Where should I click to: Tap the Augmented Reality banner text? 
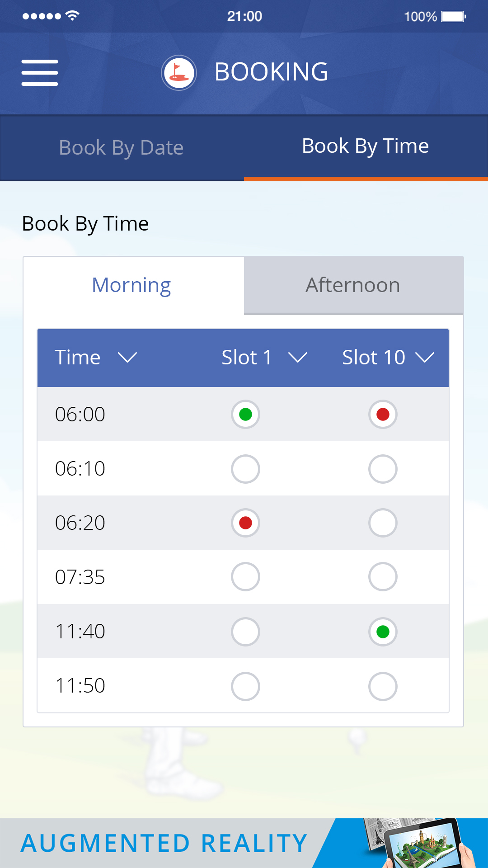pos(164,844)
